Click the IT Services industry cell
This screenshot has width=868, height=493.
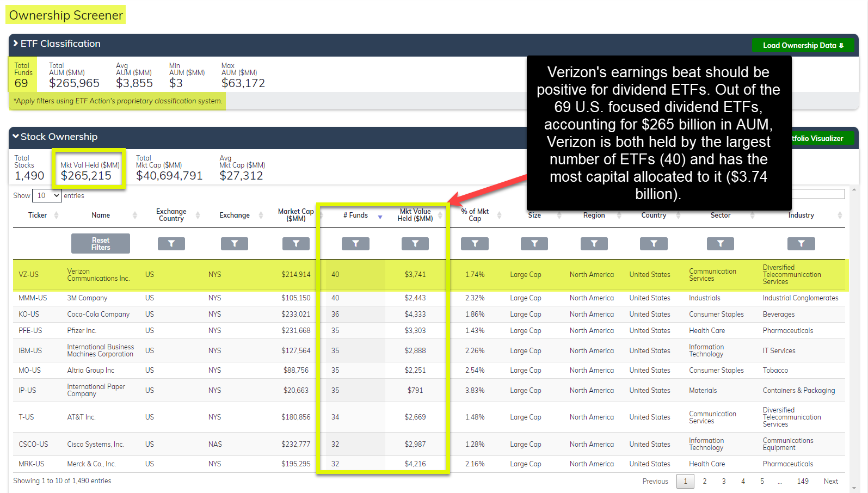tap(779, 351)
